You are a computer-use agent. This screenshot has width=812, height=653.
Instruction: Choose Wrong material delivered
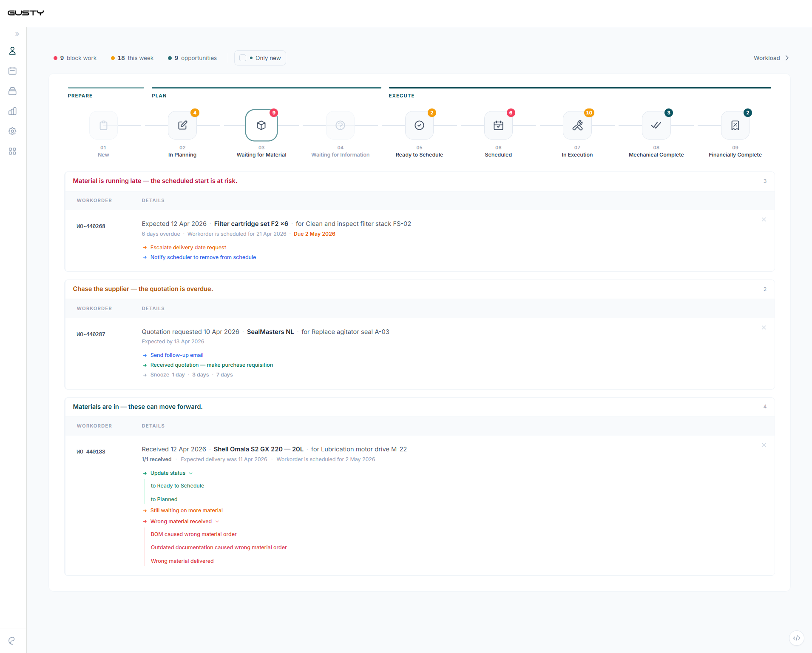(x=182, y=561)
